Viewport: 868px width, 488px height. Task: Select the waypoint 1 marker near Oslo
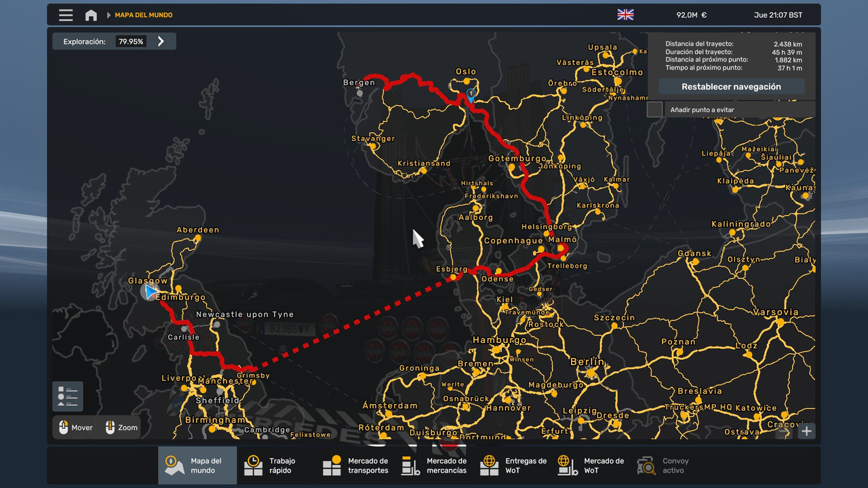pyautogui.click(x=470, y=96)
